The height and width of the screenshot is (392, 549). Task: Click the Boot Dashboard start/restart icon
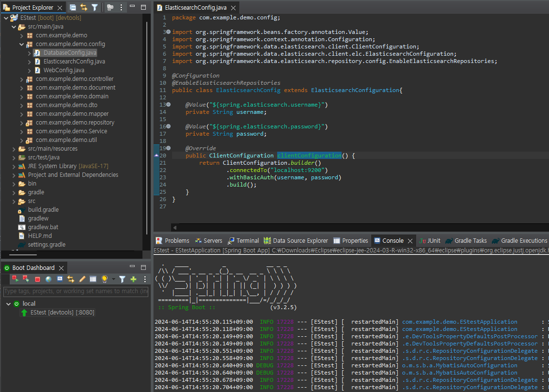point(16,279)
